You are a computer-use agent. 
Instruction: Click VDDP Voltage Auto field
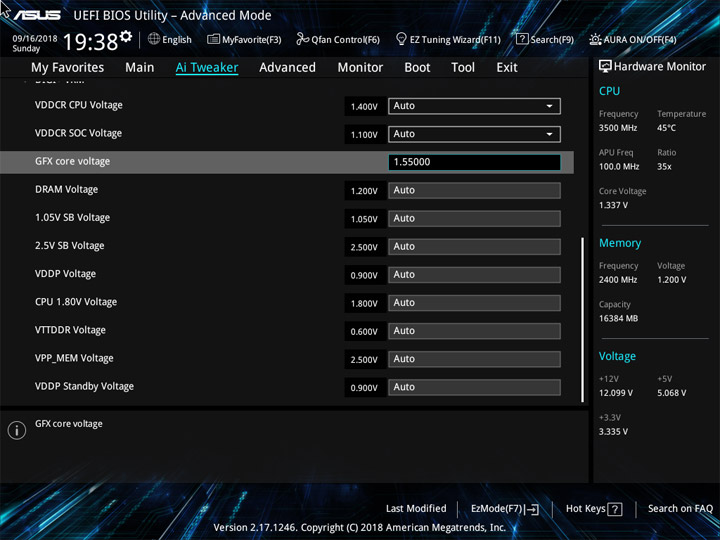[474, 275]
